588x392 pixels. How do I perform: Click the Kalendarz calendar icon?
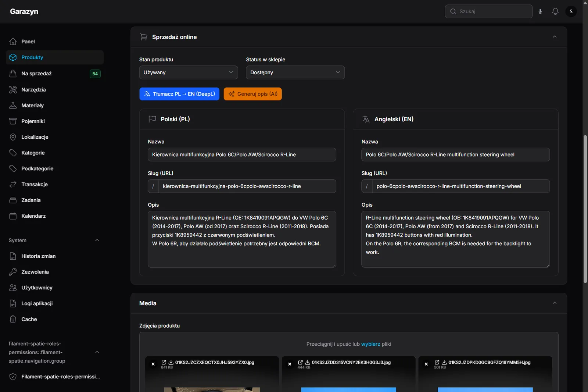(13, 216)
